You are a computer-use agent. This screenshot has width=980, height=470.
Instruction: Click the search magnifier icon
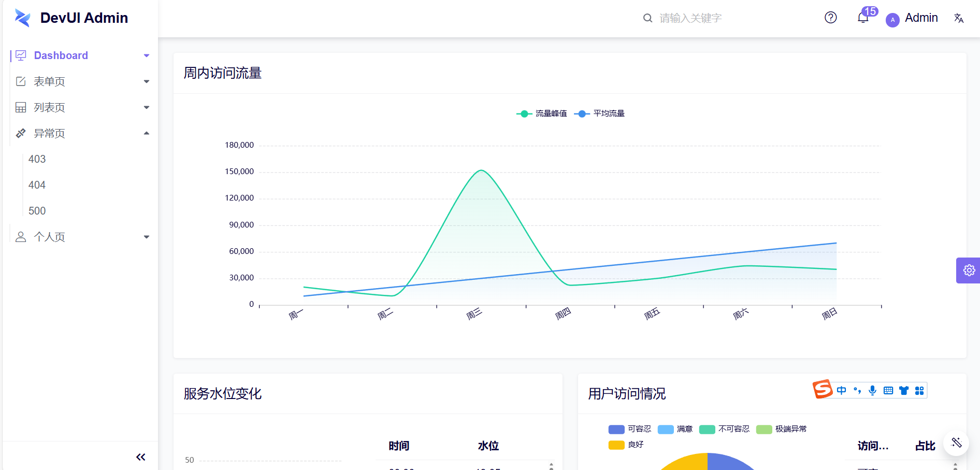coord(647,18)
